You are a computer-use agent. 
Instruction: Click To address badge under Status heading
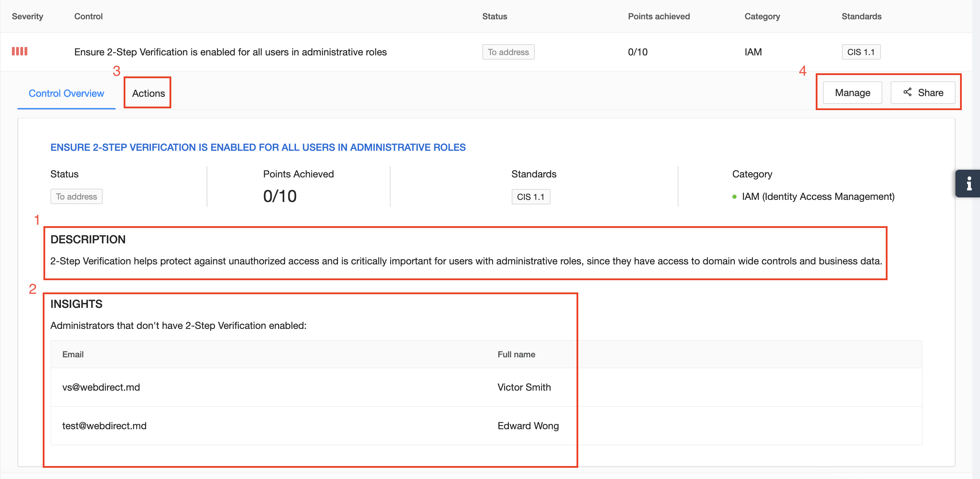[76, 196]
